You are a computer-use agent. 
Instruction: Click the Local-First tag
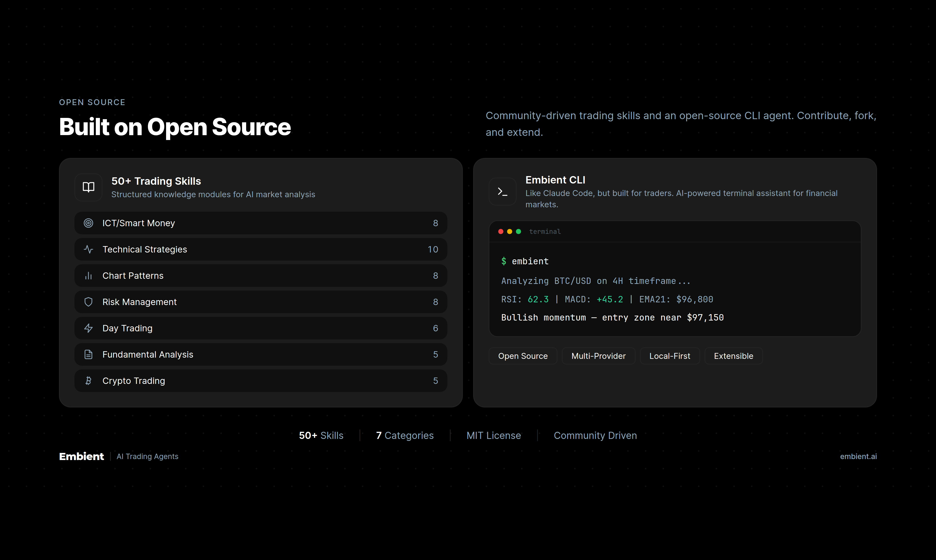669,356
